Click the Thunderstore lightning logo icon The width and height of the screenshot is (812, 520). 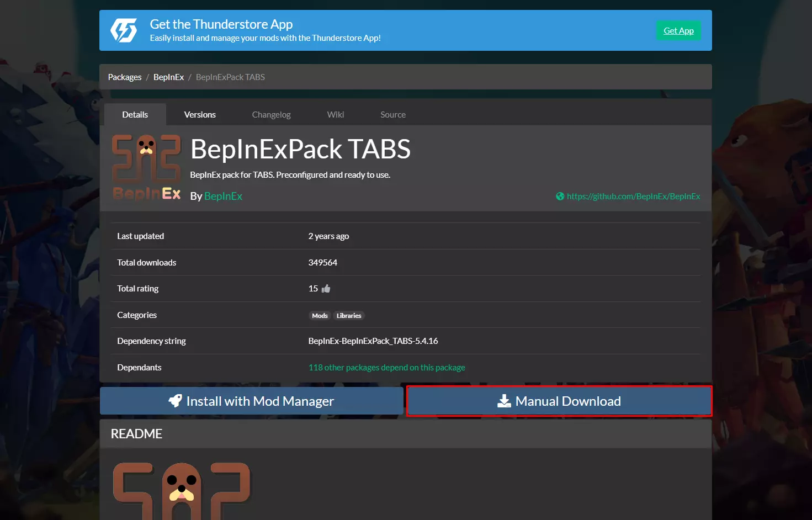(124, 30)
